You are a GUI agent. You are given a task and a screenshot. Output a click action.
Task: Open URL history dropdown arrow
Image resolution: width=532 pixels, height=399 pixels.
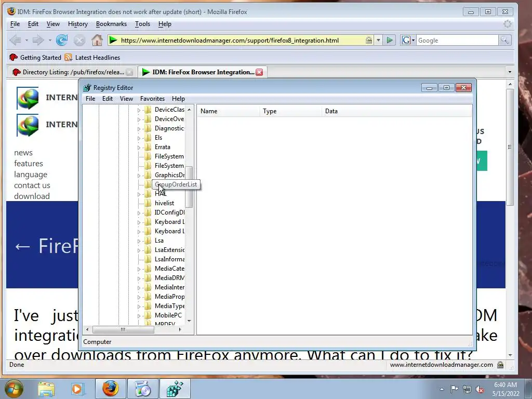click(x=378, y=41)
